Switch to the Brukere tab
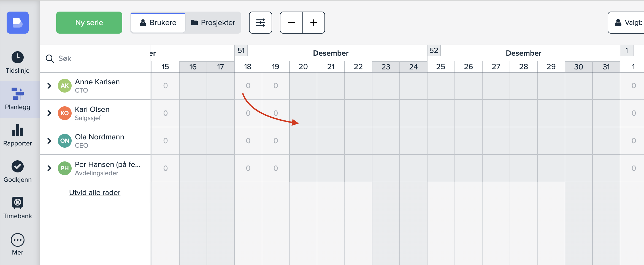Viewport: 644px width, 265px height. (158, 23)
